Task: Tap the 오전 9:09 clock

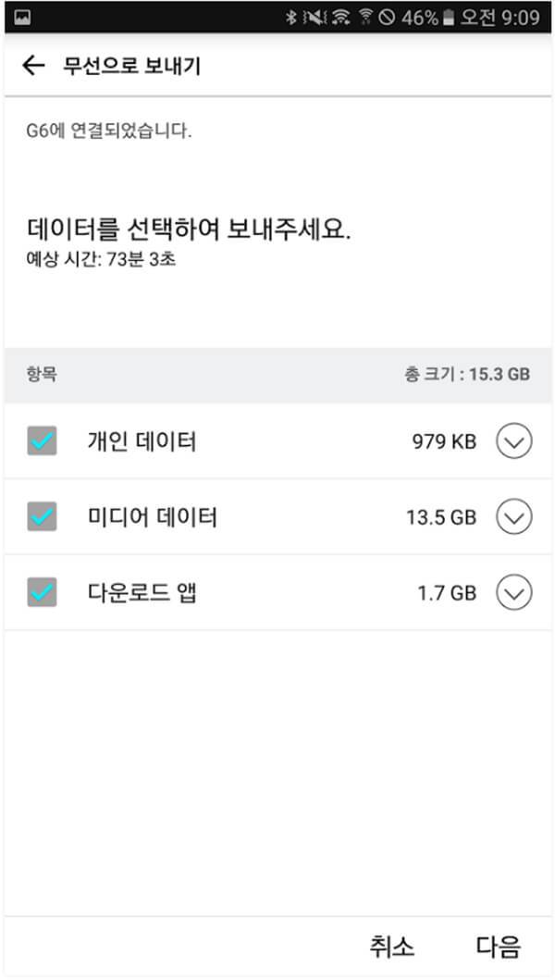Action: pyautogui.click(x=504, y=17)
